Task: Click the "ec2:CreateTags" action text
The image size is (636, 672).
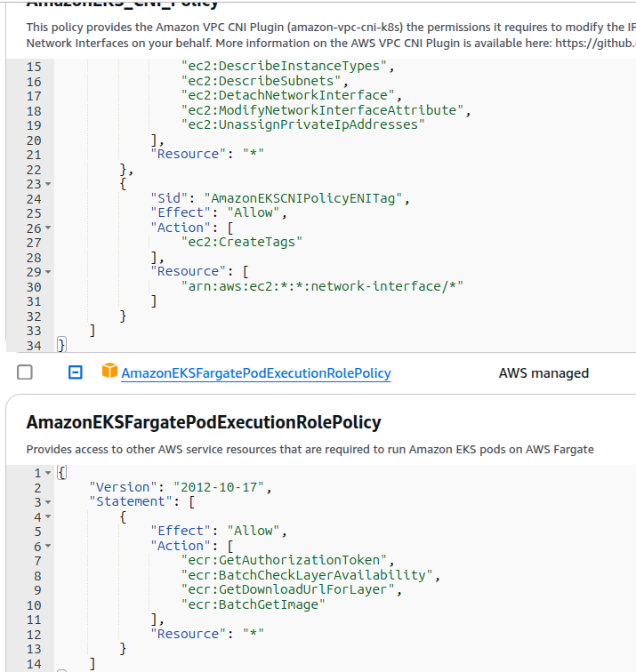Action: 241,242
